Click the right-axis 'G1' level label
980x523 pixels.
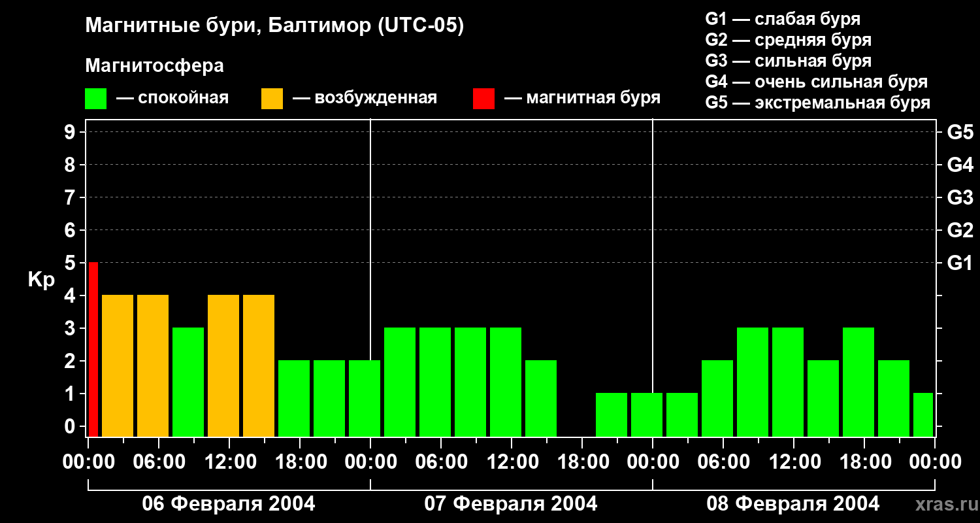coord(960,263)
